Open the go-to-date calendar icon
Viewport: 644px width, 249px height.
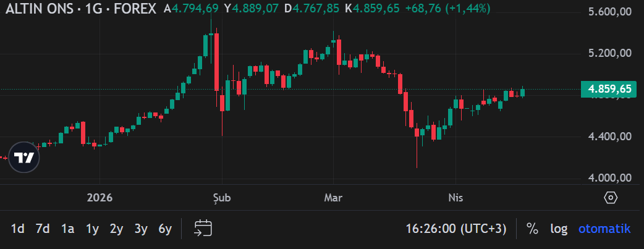tap(203, 229)
